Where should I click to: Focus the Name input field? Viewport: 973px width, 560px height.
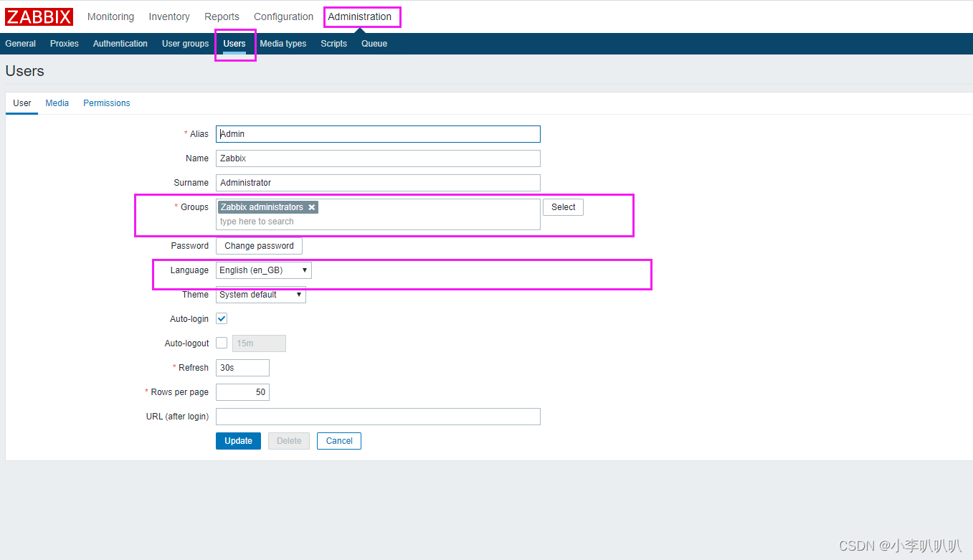pos(378,158)
